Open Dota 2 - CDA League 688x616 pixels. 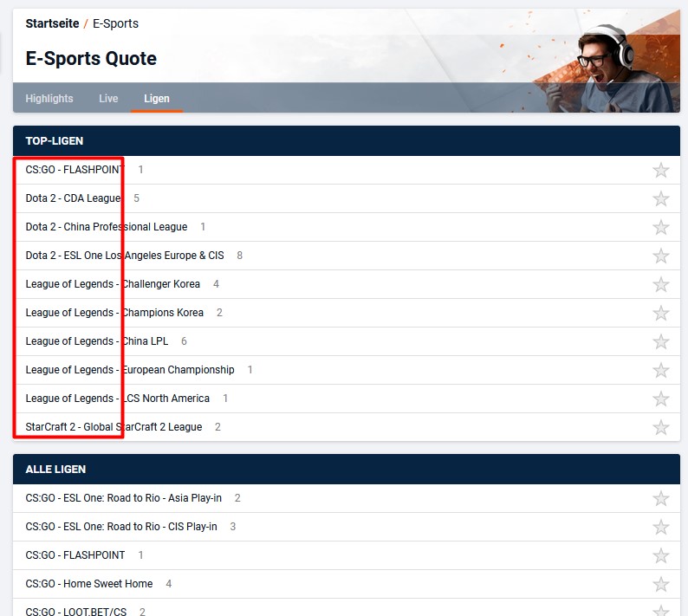coord(73,198)
